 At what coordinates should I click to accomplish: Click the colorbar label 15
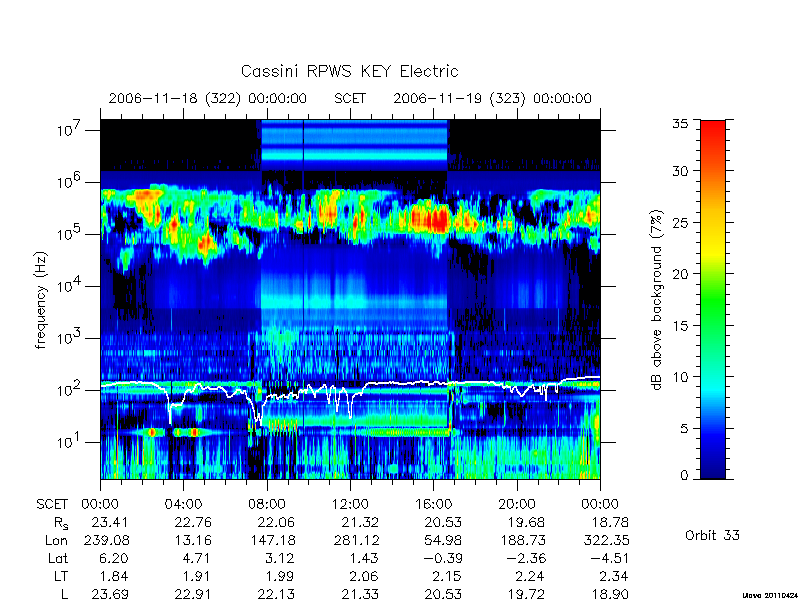pyautogui.click(x=680, y=325)
